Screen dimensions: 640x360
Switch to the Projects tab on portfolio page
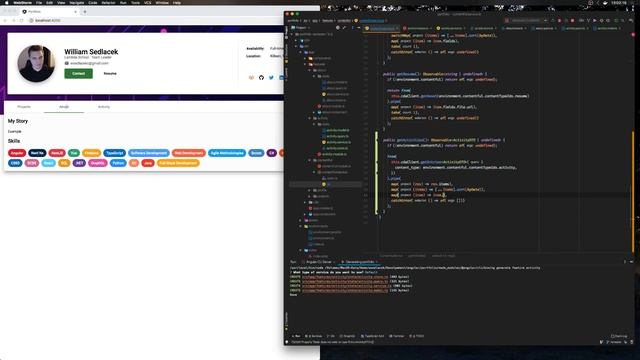[24, 107]
